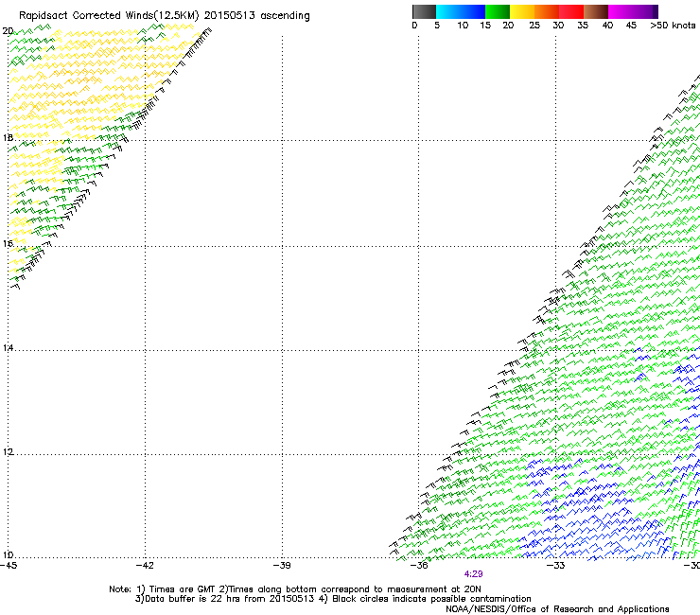
Task: Click the 'NOAA/NESDIS/Office of Research and Applications' credit
Action: (x=557, y=609)
